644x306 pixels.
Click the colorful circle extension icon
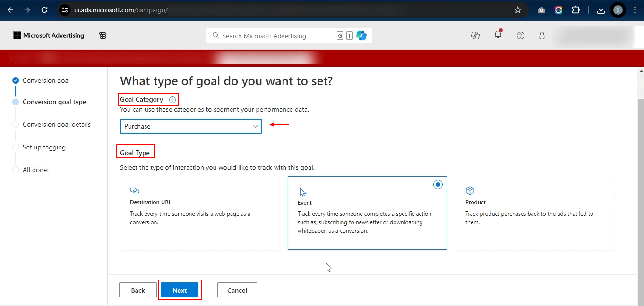(558, 10)
